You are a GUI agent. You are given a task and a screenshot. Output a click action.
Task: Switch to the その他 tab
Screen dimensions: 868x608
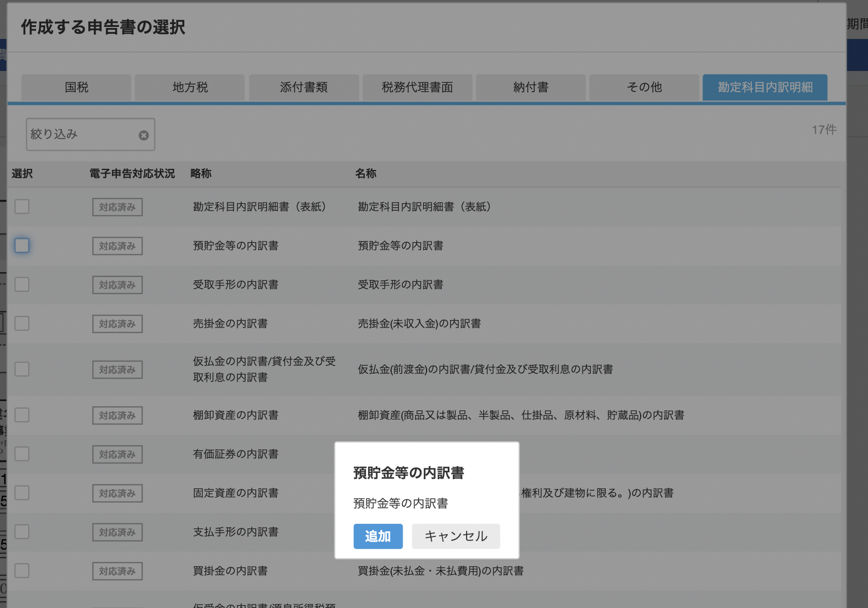pos(644,87)
